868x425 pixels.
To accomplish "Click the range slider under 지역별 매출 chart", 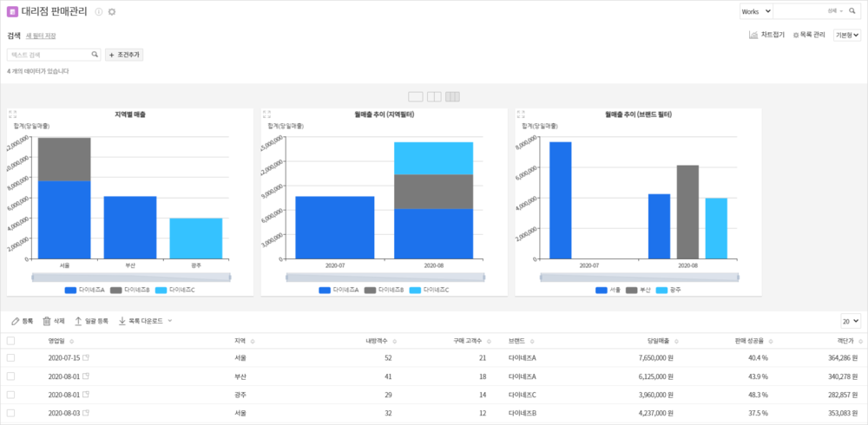I will pyautogui.click(x=131, y=277).
